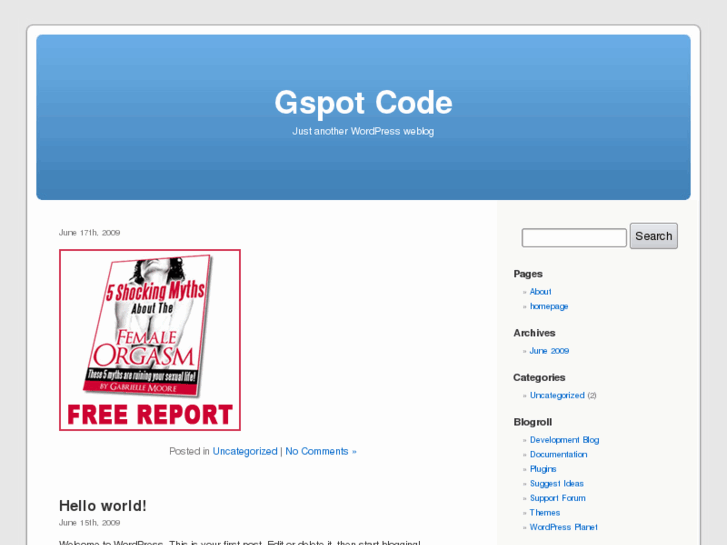
Task: Click the Pages sidebar heading
Action: pos(528,274)
